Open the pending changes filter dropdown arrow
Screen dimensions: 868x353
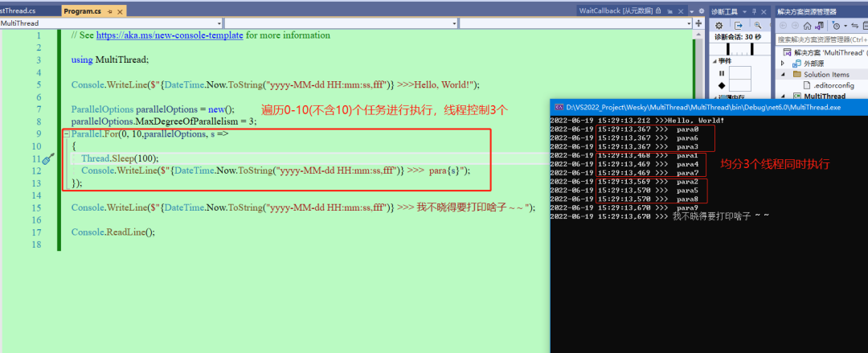(845, 26)
